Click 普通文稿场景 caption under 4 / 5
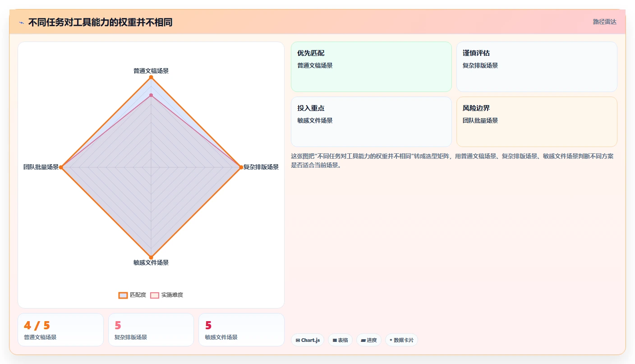 coord(40,337)
